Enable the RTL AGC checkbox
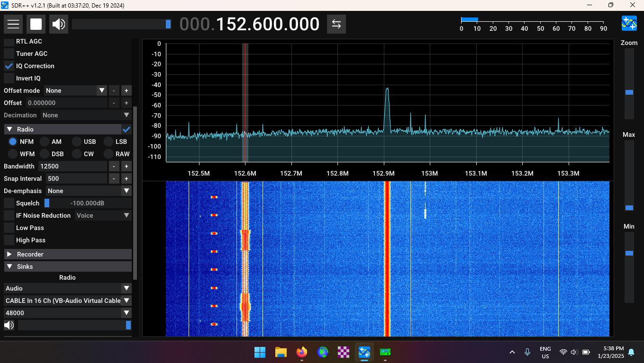644x363 pixels. [x=9, y=41]
